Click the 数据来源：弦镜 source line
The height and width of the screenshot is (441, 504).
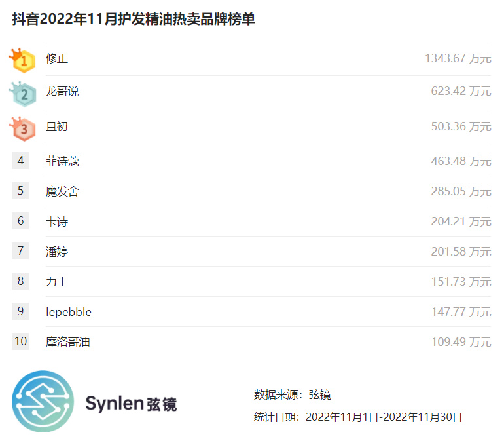tap(293, 394)
